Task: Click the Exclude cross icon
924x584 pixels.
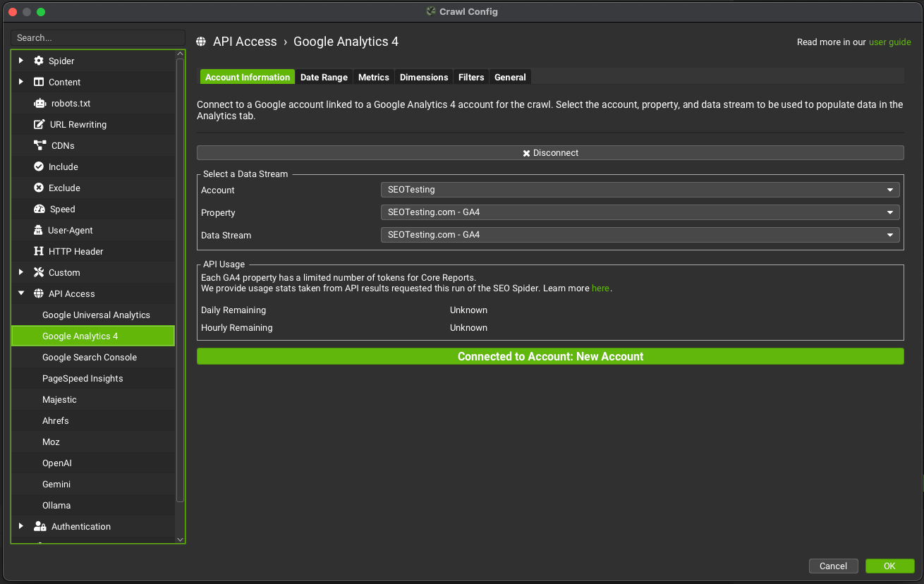Action: (x=39, y=188)
